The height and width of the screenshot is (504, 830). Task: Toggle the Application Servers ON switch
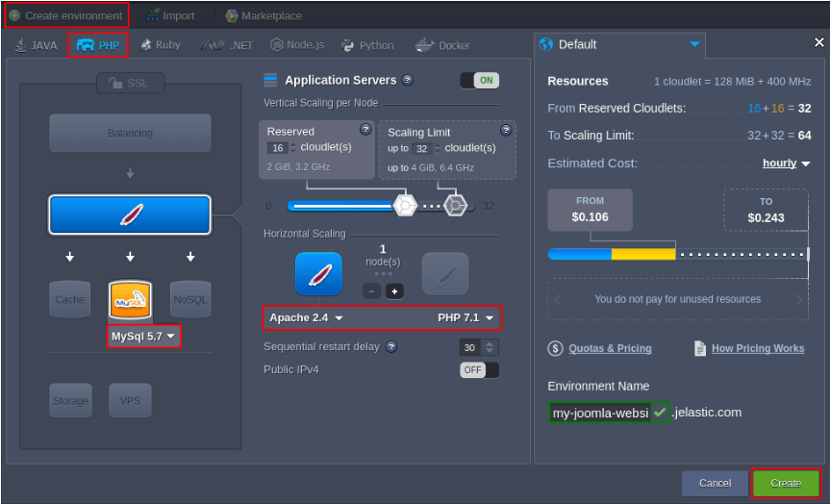(x=479, y=81)
